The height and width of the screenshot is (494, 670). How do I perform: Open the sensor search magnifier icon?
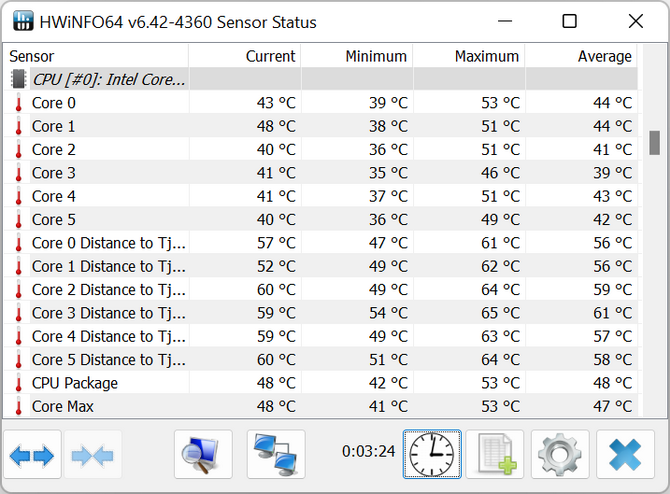click(x=203, y=455)
